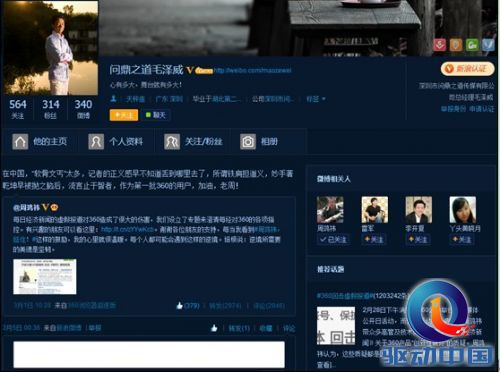Click the 314 粉丝 followers count
The height and width of the screenshot is (372, 500).
(x=51, y=109)
